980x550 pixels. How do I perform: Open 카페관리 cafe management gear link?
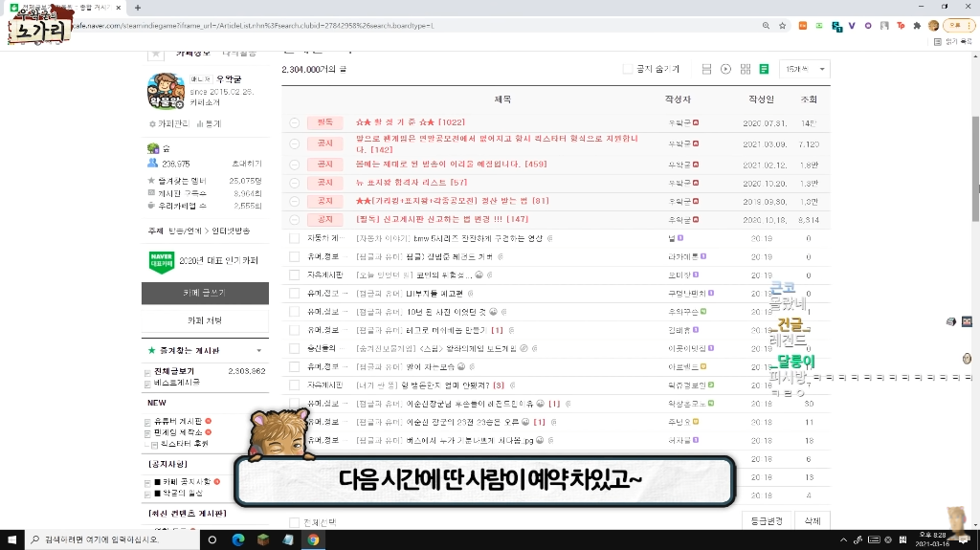pos(168,123)
